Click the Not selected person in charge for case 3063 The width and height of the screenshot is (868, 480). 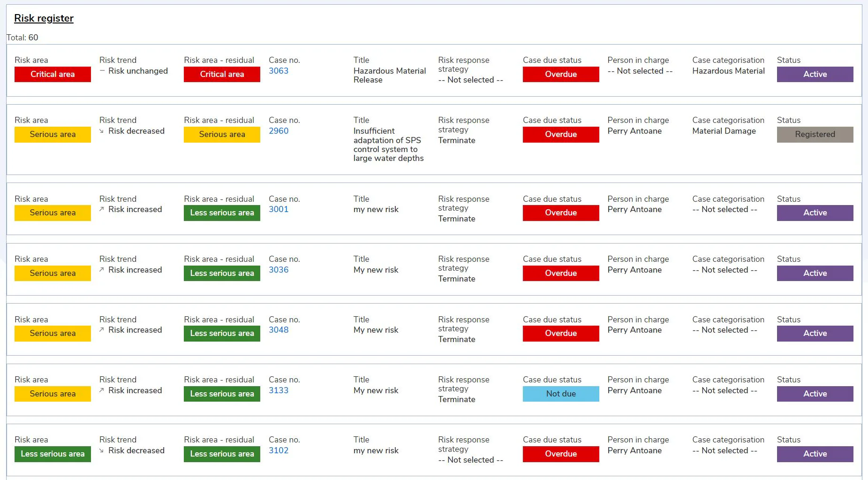point(640,71)
